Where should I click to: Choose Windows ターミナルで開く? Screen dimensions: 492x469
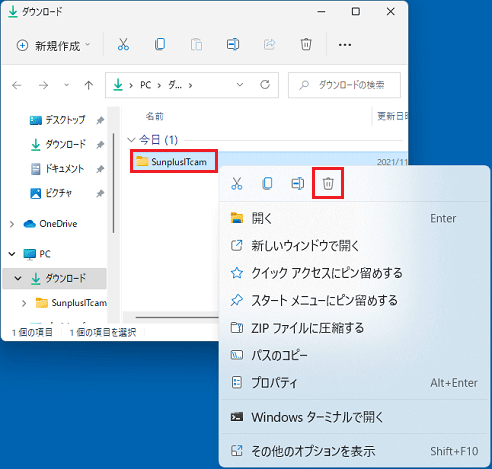pos(354,417)
